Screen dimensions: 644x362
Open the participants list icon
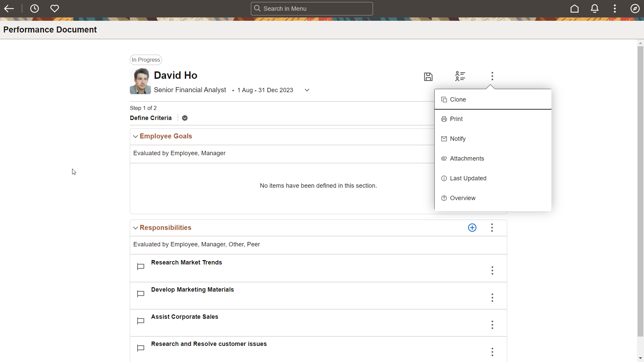460,76
